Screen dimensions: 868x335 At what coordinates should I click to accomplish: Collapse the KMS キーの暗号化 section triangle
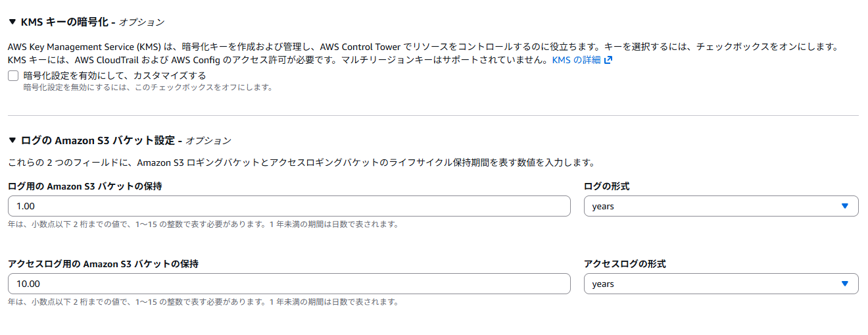pyautogui.click(x=12, y=22)
